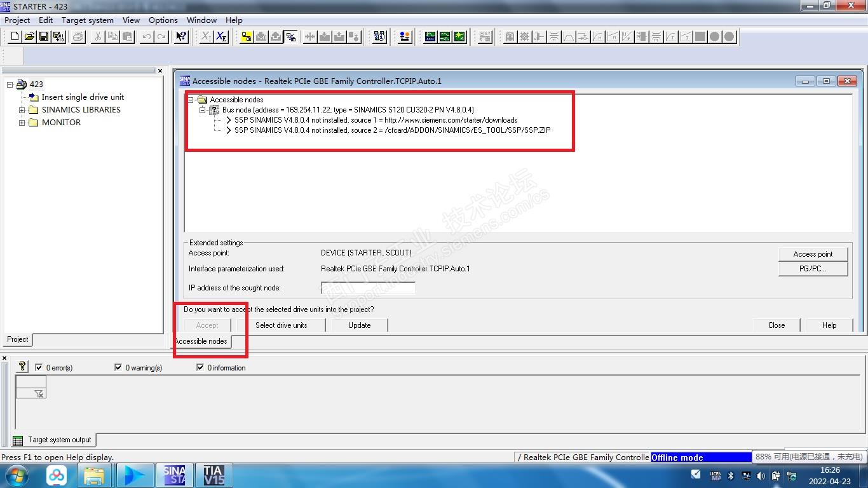Viewport: 868px width, 488px height.
Task: Open the Help menu
Action: coord(234,20)
